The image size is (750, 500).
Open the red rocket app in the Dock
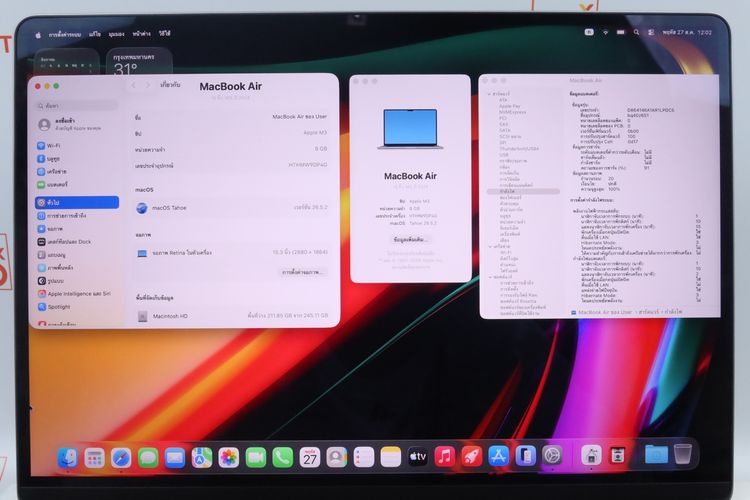coord(472,456)
